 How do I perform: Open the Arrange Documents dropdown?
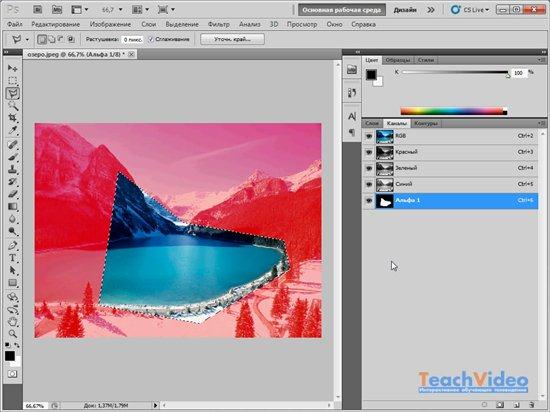click(140, 9)
